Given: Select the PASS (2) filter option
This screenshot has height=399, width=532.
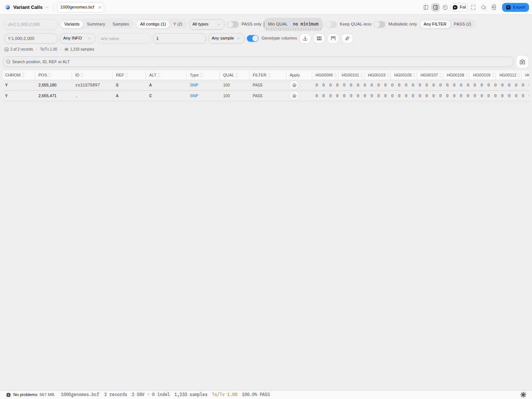Looking at the screenshot, I should tap(463, 24).
